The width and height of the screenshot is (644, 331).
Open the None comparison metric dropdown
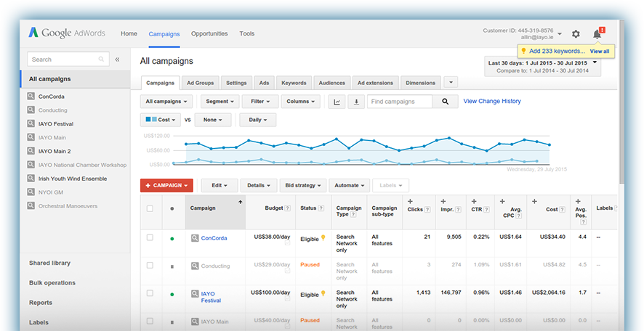[x=213, y=120]
